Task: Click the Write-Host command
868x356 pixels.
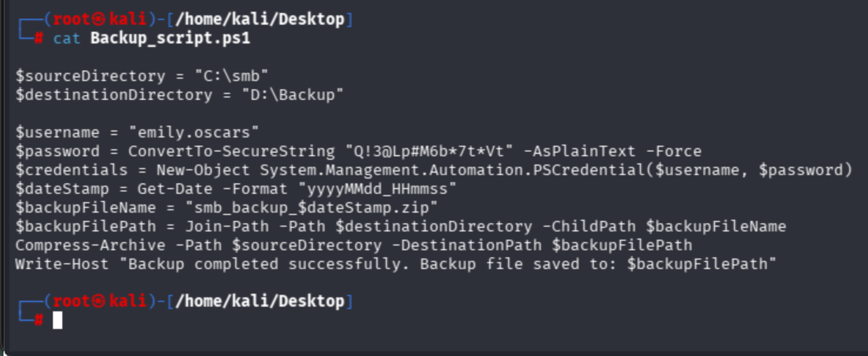Action: tap(62, 264)
